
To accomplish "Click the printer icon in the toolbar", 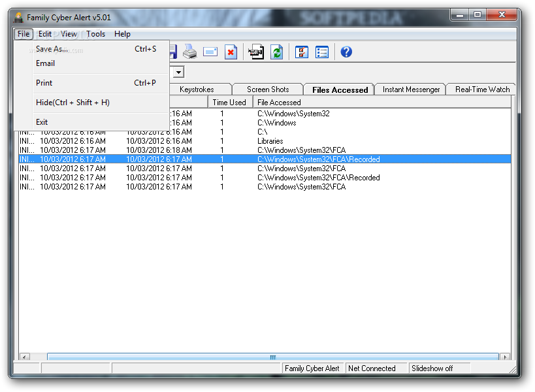I will 189,52.
